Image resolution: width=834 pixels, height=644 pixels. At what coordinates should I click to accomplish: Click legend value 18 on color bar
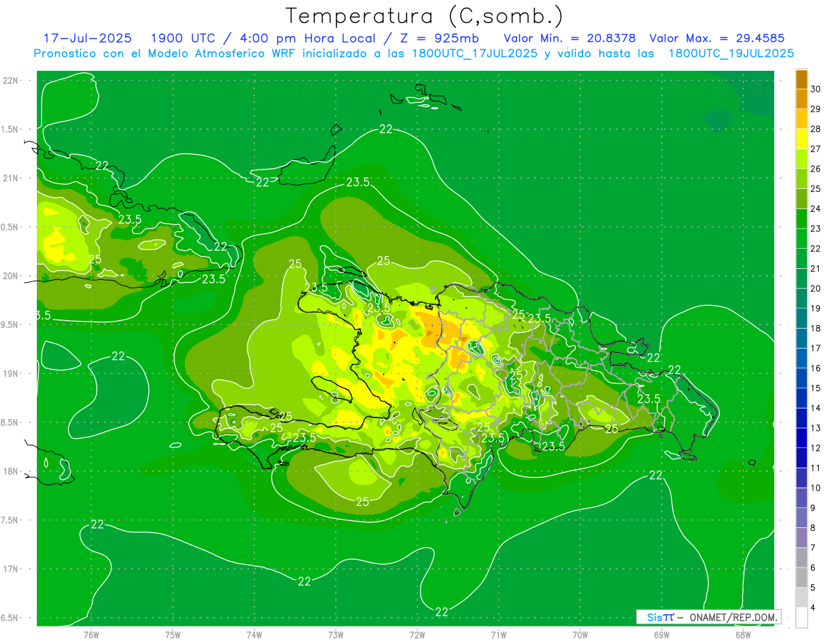(x=816, y=329)
